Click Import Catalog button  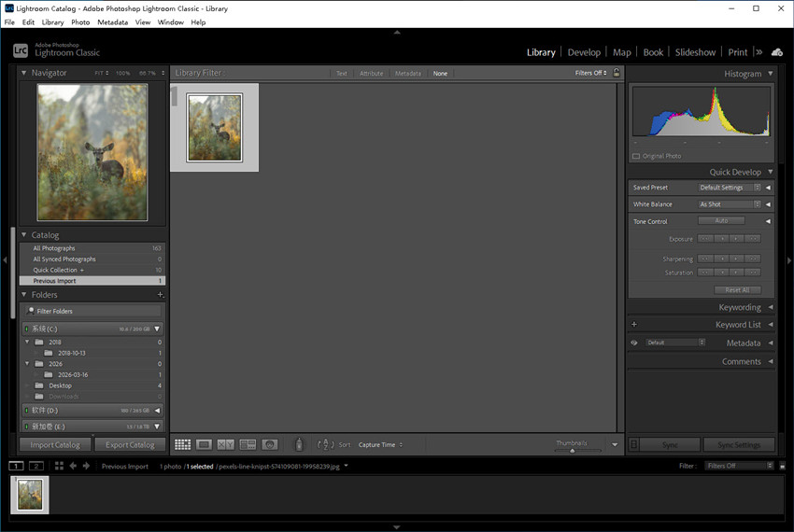click(55, 444)
